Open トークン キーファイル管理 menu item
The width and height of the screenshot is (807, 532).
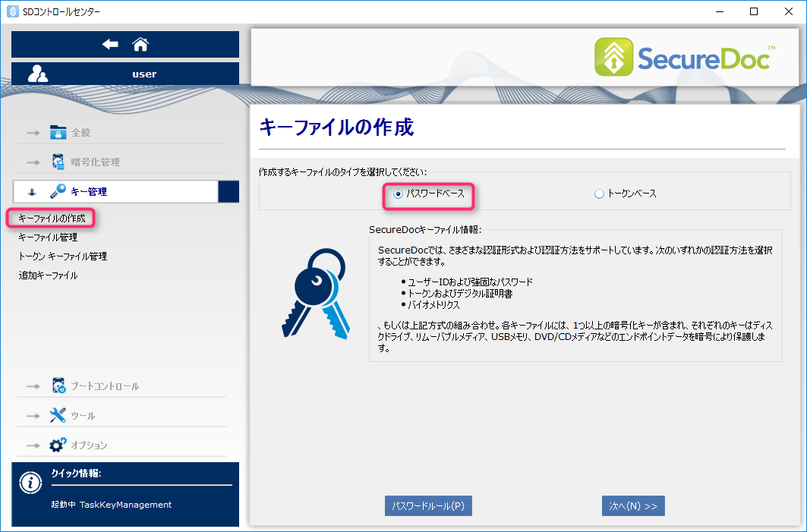(x=62, y=257)
